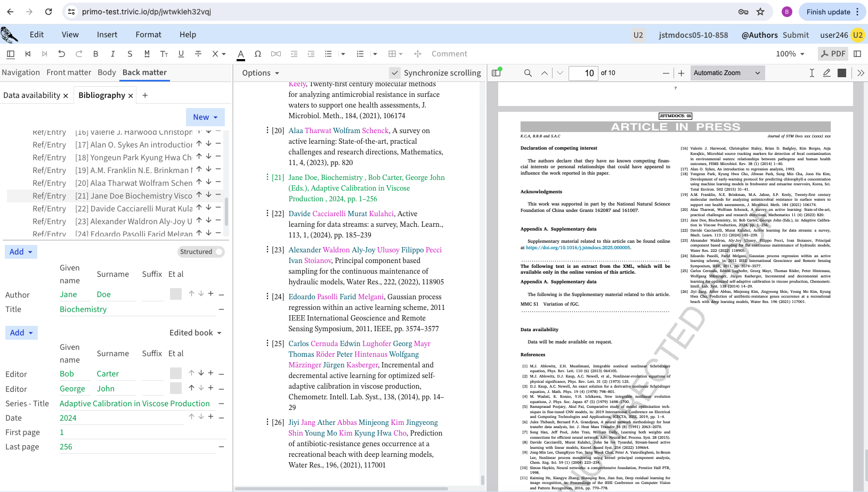Open the Insert menu
Screen dimensions: 868x492
tap(107, 35)
